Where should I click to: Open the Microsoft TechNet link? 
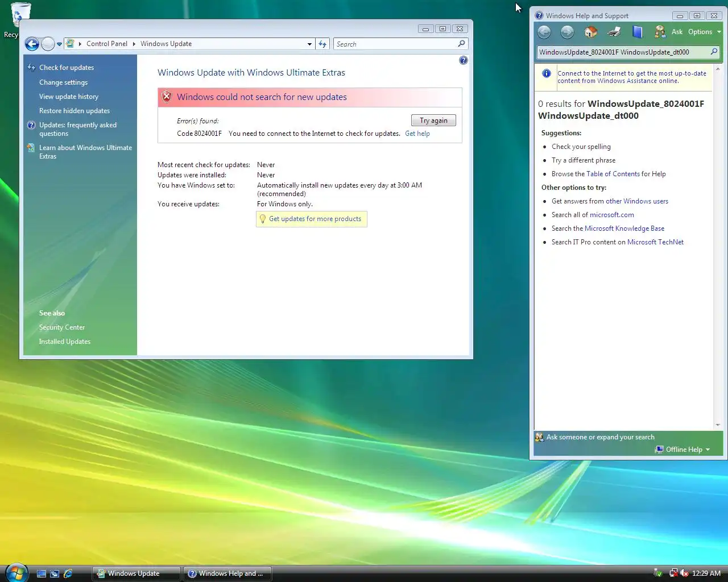tap(655, 242)
